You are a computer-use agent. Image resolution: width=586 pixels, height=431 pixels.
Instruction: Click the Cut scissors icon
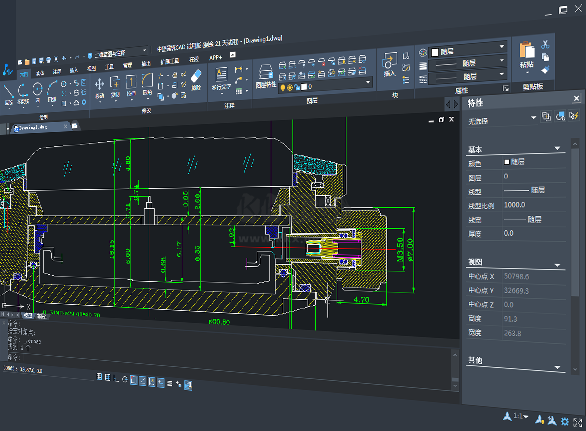point(545,44)
